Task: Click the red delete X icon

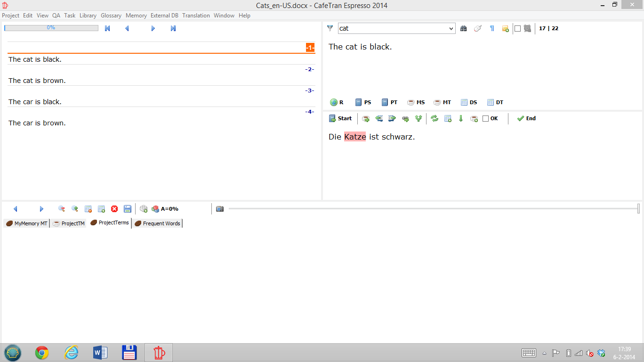Action: click(114, 209)
